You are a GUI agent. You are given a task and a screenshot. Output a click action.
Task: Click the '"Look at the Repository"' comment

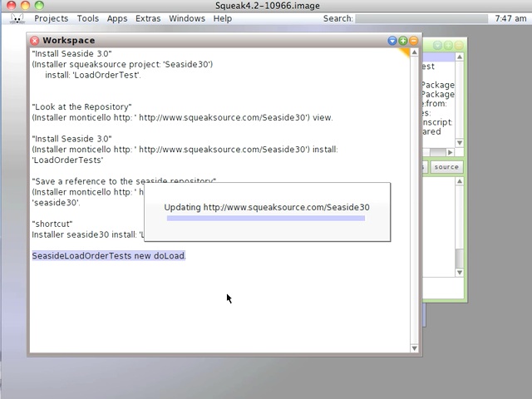click(81, 107)
